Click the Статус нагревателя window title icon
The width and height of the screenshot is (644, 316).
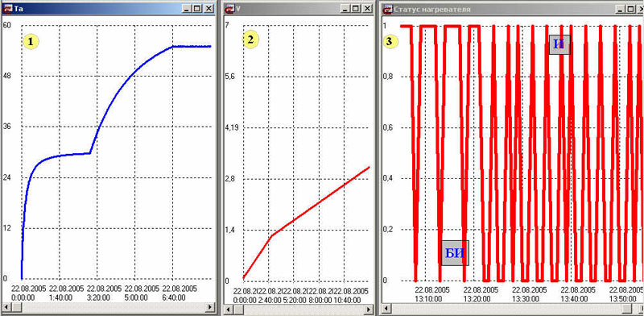click(x=388, y=9)
